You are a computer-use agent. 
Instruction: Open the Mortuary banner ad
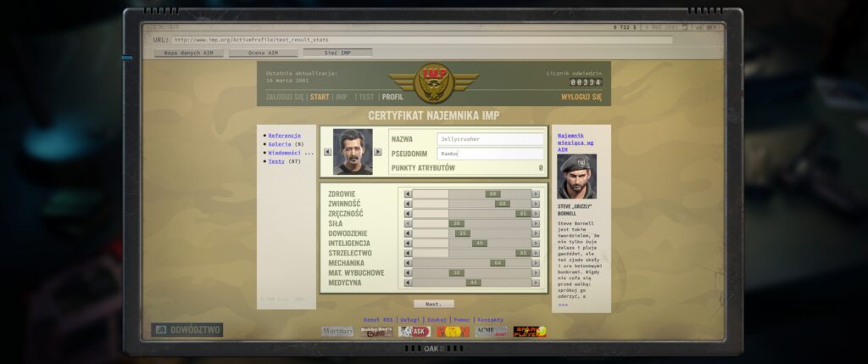click(337, 332)
